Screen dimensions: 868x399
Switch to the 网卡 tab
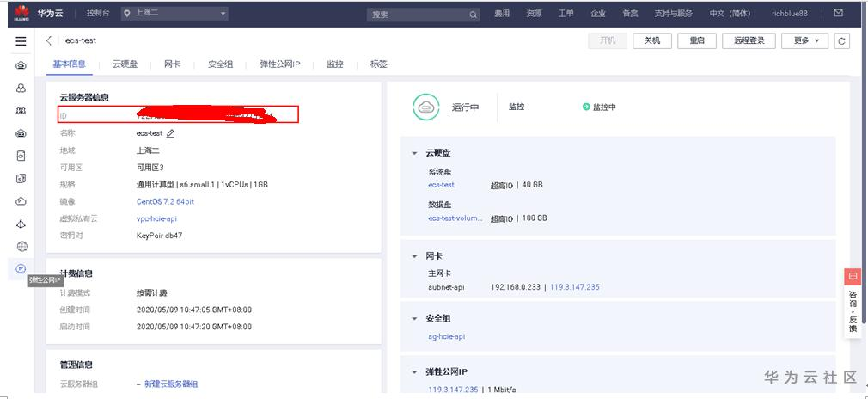click(172, 64)
